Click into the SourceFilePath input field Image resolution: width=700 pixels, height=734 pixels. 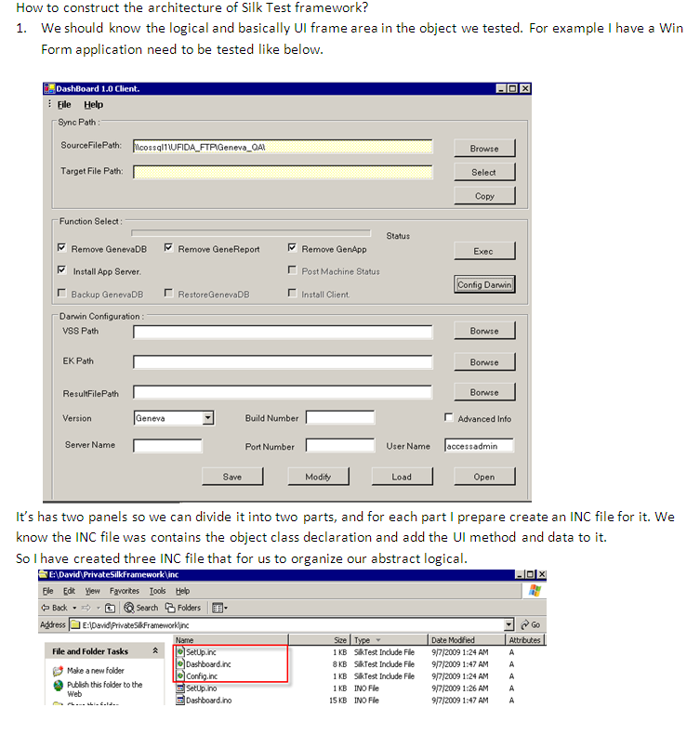tap(283, 147)
